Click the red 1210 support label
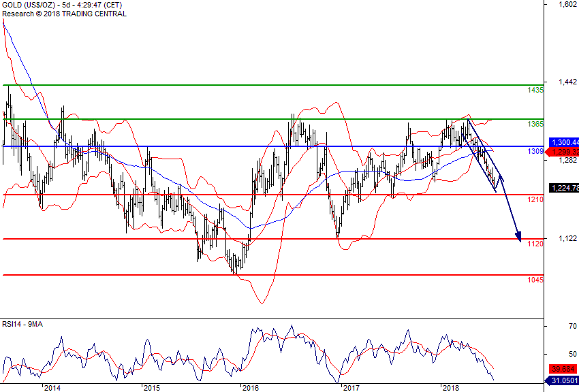The width and height of the screenshot is (579, 392). [x=535, y=199]
